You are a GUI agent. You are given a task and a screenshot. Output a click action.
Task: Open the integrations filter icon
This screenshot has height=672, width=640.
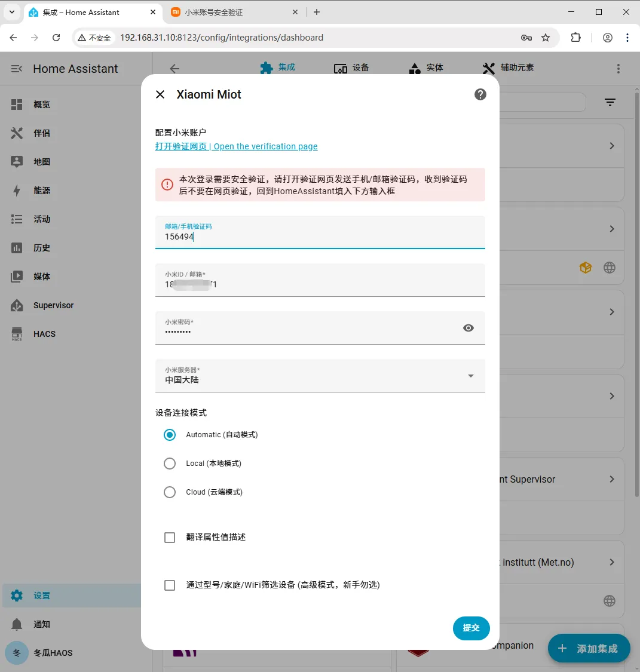610,102
